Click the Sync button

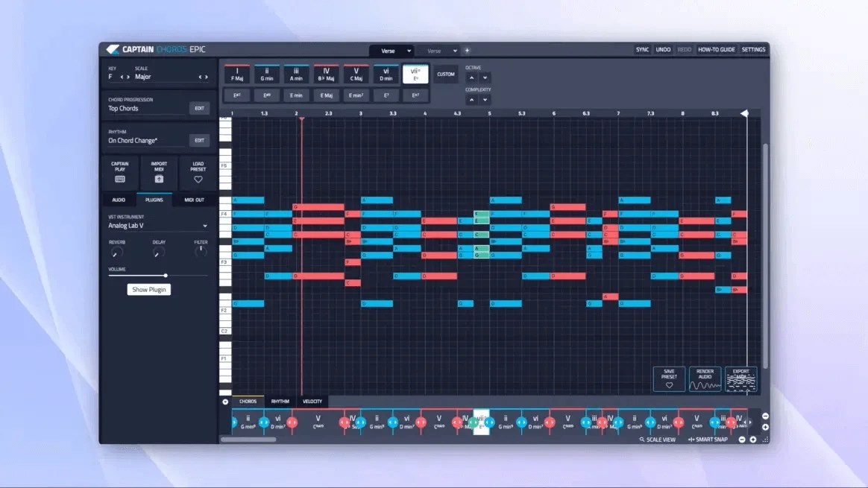pos(642,50)
